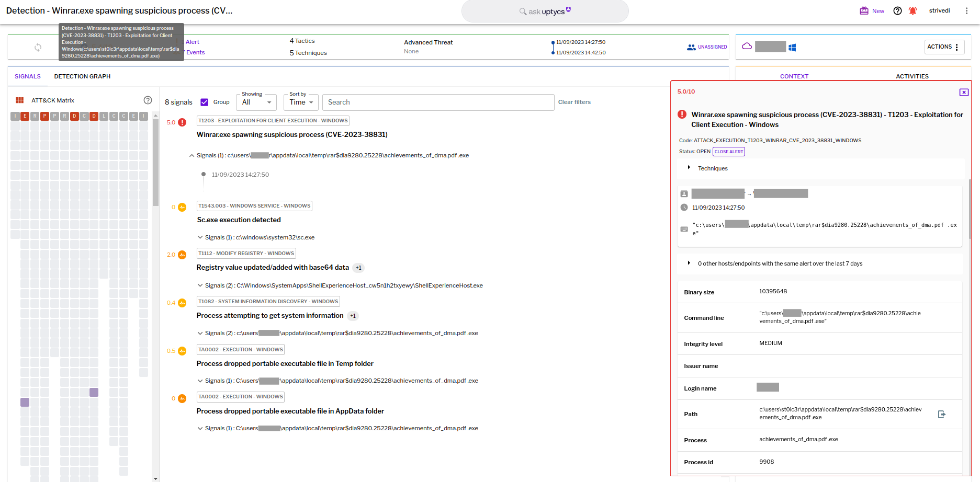Click the help icon beside ATT&CK Matrix

tap(148, 100)
